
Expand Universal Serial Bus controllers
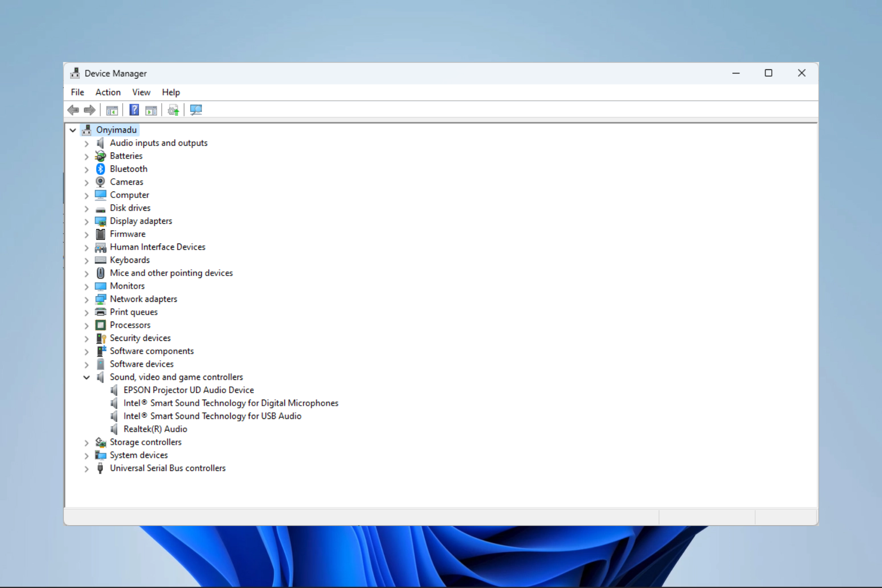(86, 469)
